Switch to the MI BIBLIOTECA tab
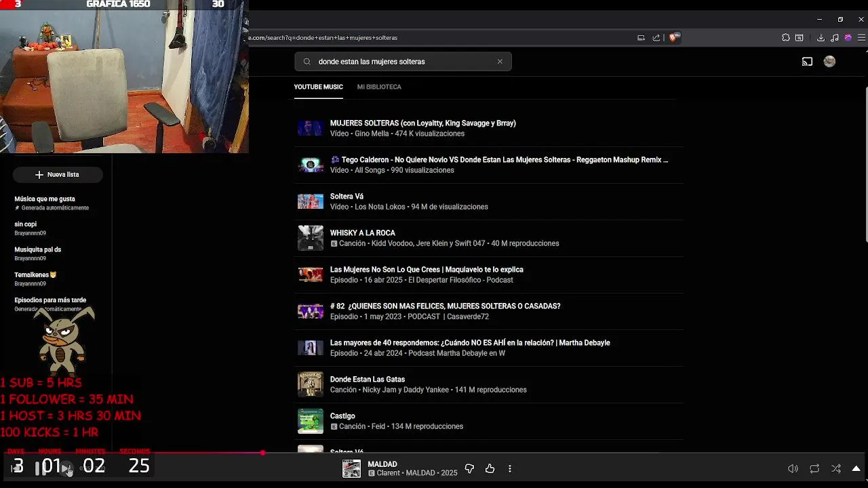The image size is (868, 488). [x=379, y=87]
